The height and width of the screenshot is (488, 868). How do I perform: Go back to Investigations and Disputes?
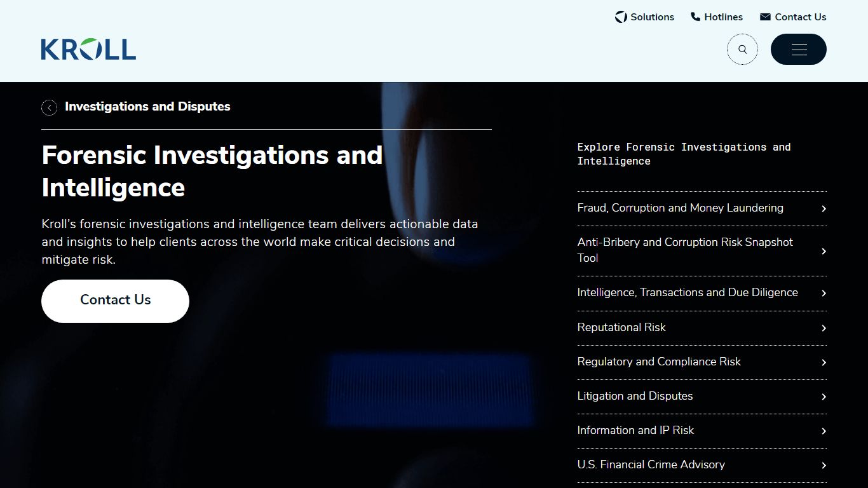tap(147, 107)
